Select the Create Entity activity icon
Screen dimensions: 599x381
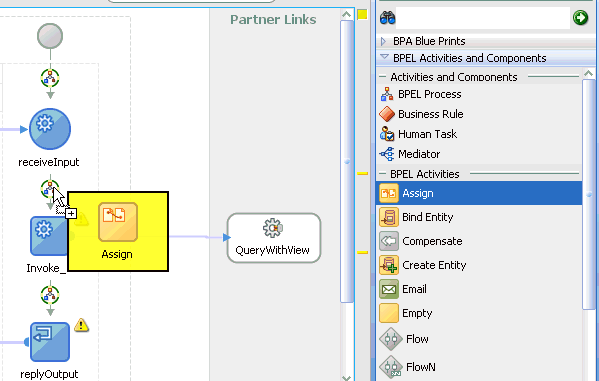389,265
